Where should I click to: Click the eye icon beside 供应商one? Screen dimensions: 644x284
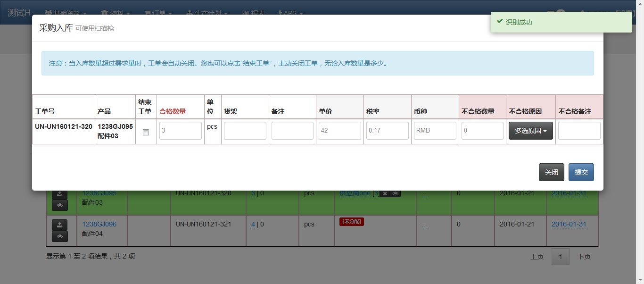396,193
